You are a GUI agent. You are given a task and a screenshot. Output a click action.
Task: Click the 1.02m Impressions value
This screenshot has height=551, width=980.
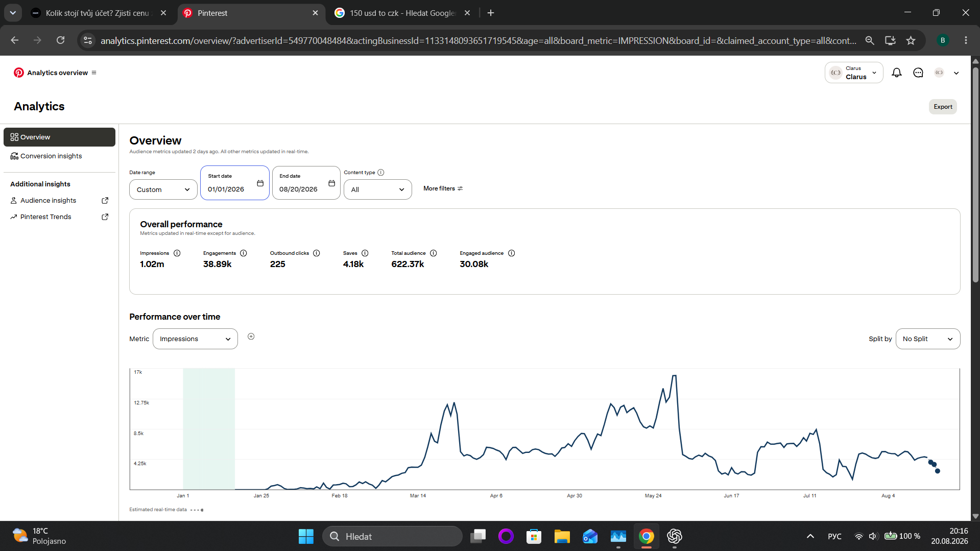click(x=152, y=264)
